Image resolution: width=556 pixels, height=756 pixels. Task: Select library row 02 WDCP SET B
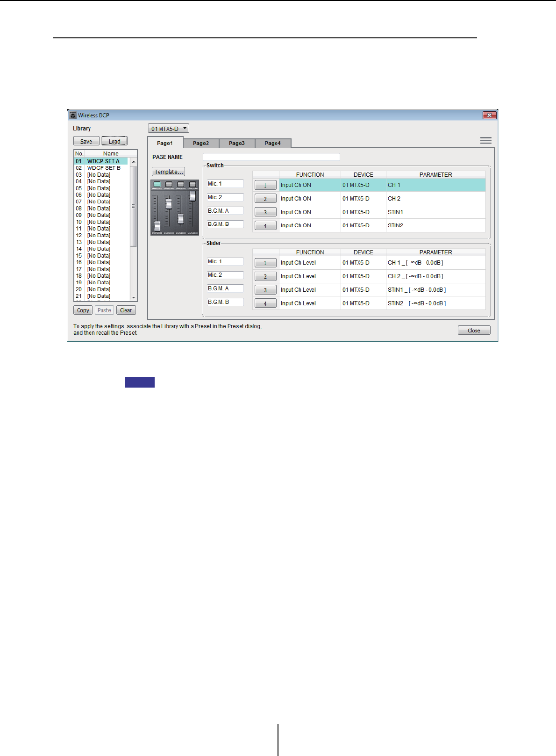point(101,168)
